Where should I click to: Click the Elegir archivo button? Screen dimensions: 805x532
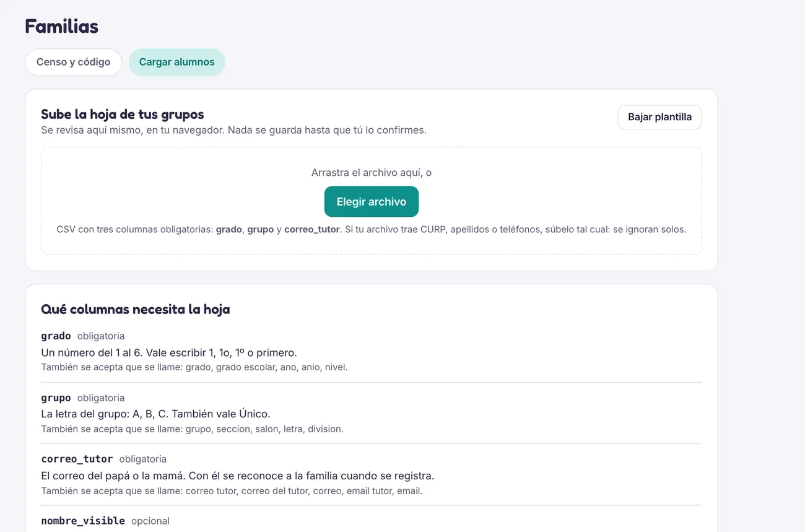point(372,202)
